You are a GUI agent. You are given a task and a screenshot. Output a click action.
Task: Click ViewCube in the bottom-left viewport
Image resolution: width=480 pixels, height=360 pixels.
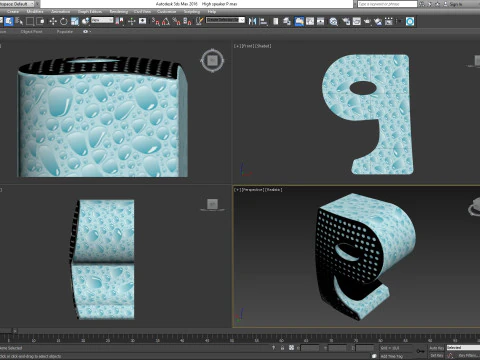click(x=212, y=204)
